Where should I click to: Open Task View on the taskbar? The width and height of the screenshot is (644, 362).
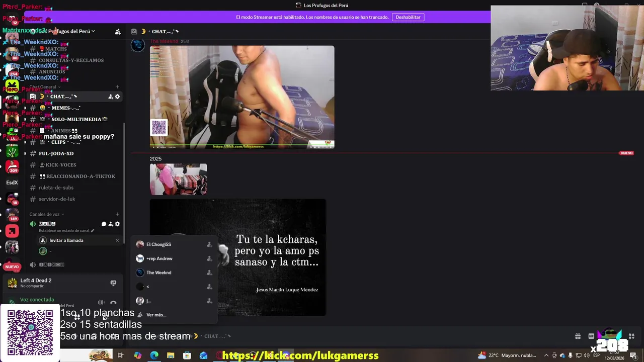121,355
